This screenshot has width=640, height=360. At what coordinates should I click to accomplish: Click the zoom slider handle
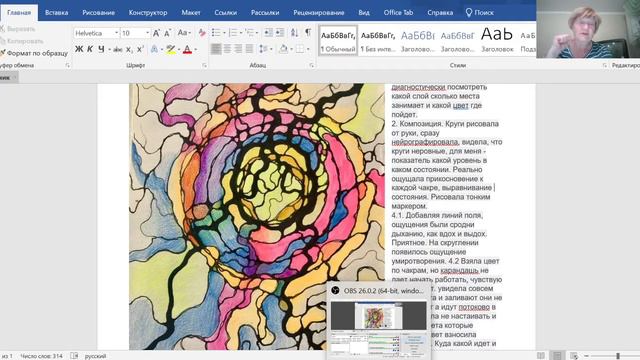pyautogui.click(x=618, y=356)
